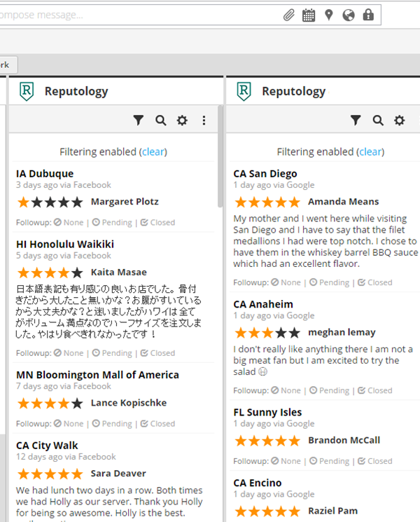
Task: Click left stream vertical scrollbar
Action: pyautogui.click(x=220, y=156)
